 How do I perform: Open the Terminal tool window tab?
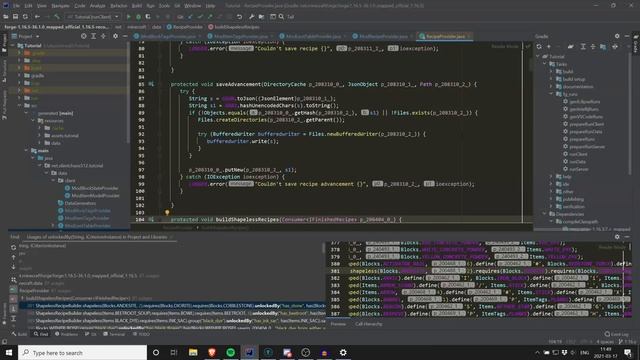click(114, 334)
